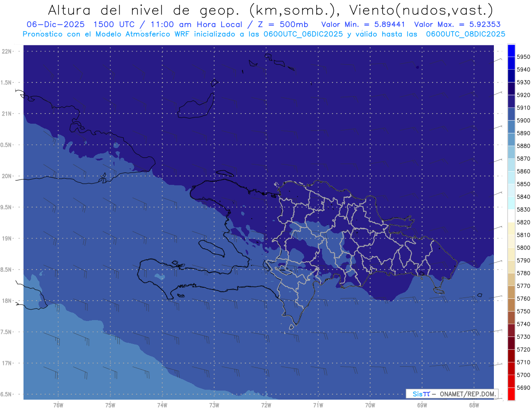Click the "5840" color scale label
Viewport: 532px width, 411px height.
click(x=523, y=197)
